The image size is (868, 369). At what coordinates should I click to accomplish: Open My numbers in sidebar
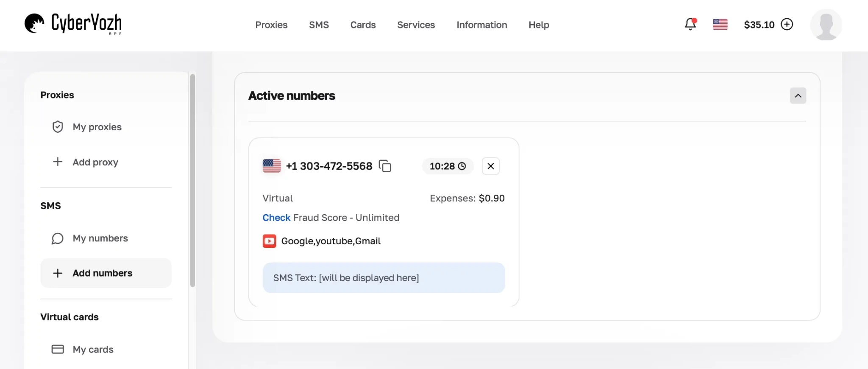[106, 238]
